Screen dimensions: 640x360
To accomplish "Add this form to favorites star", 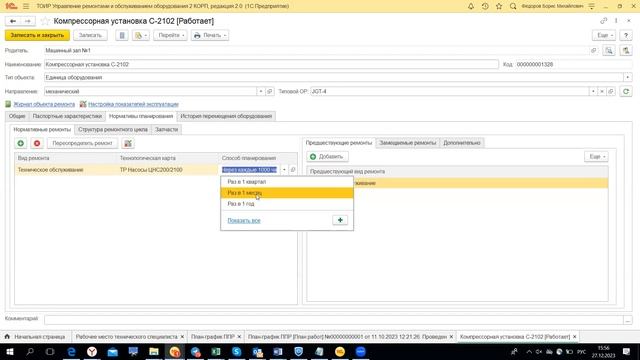I will (45, 21).
